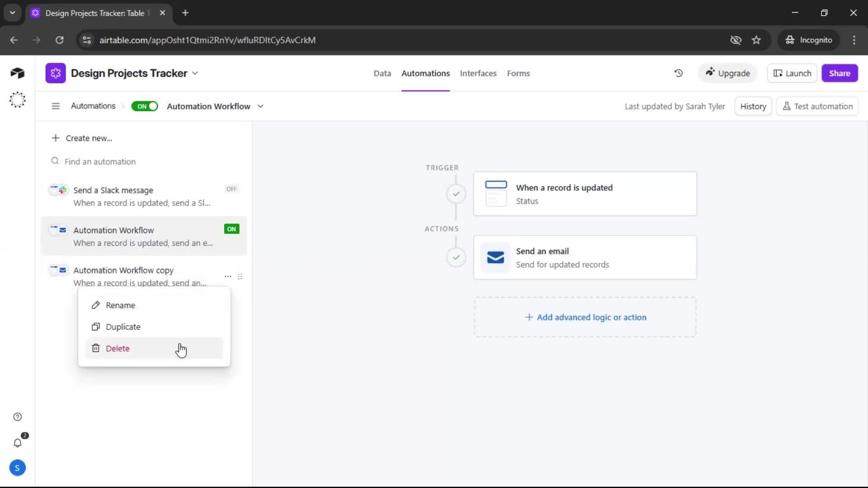Viewport: 868px width, 488px height.
Task: Click the drag handle on Automation Workflow copy
Action: click(240, 277)
